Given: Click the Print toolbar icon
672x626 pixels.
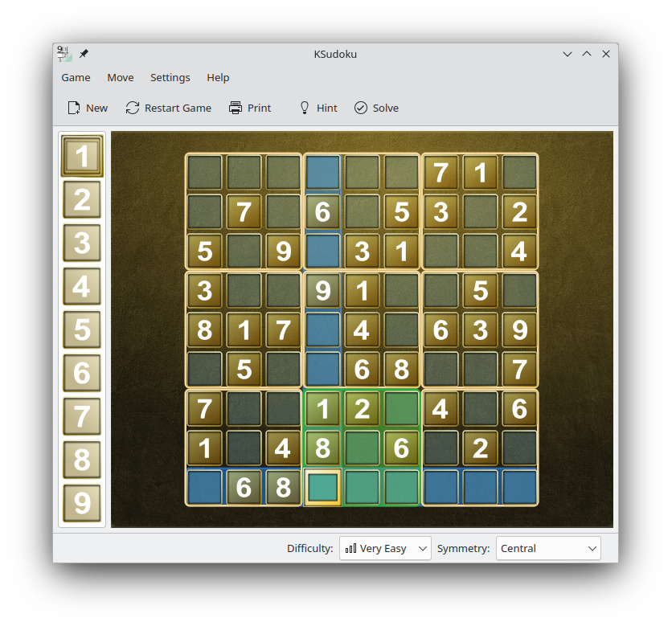Looking at the screenshot, I should [x=236, y=108].
